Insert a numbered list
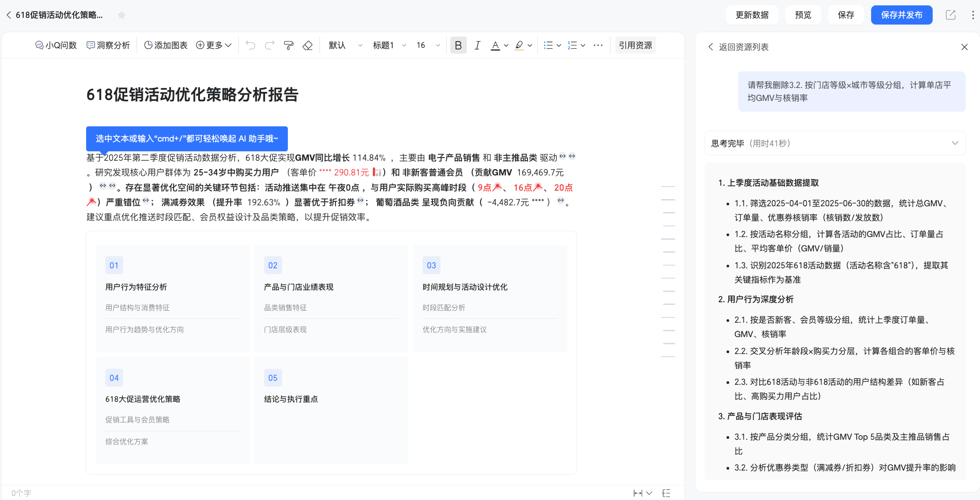The width and height of the screenshot is (980, 500). click(572, 45)
